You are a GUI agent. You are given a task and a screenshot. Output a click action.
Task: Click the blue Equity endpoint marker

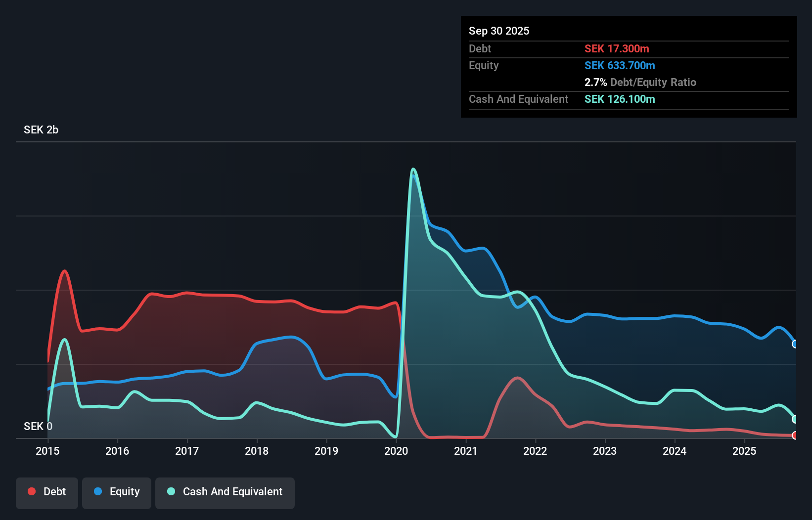tap(795, 344)
